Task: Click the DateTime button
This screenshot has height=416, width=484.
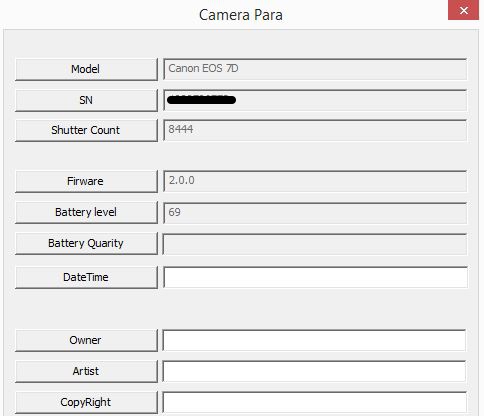Action: click(x=86, y=277)
